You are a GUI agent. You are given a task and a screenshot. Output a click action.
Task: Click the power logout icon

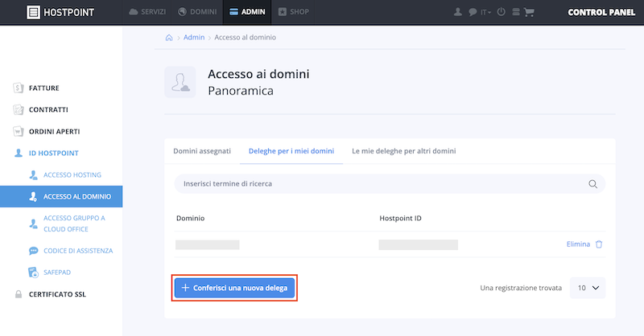pos(501,12)
